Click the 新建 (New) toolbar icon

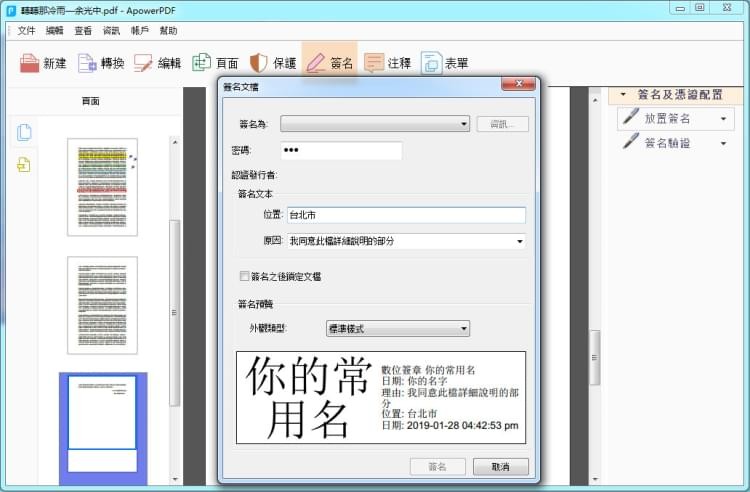click(29, 63)
